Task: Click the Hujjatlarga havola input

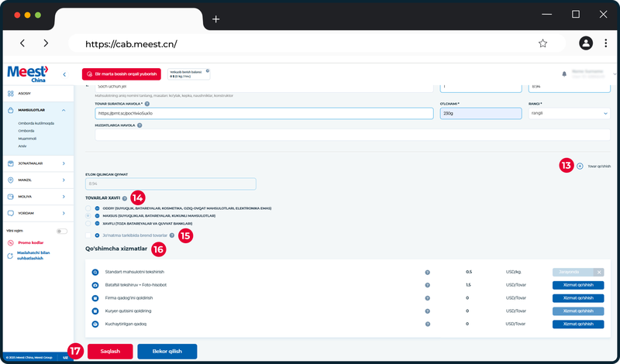Action: [x=353, y=135]
